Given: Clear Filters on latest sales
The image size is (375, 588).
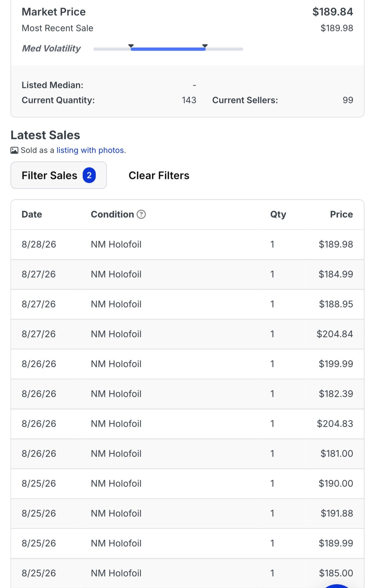Looking at the screenshot, I should pyautogui.click(x=159, y=176).
